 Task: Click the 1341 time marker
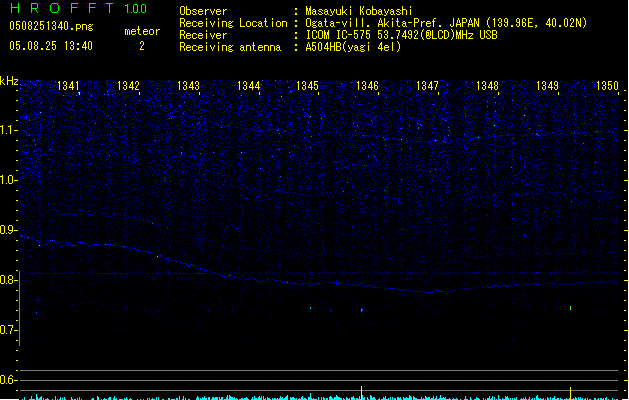tap(69, 87)
